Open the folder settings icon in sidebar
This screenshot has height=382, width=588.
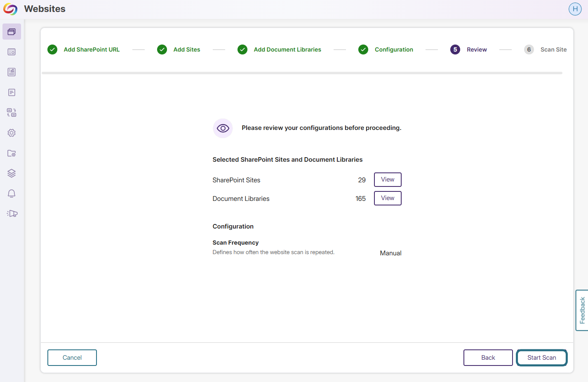[12, 153]
